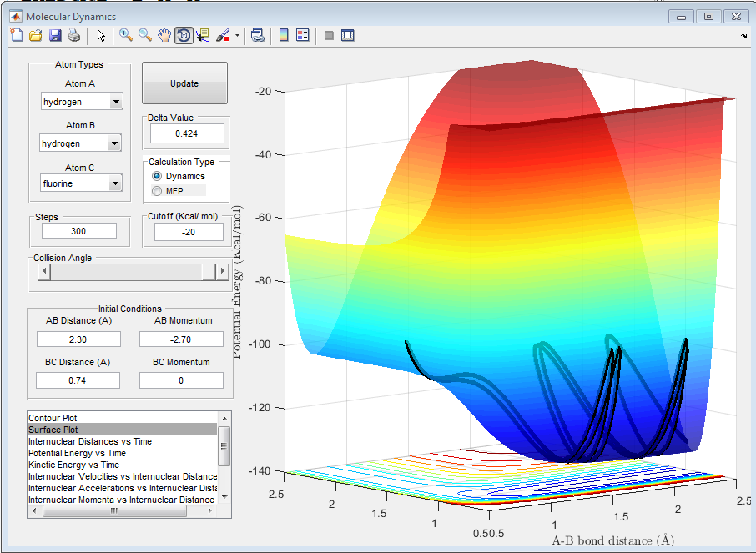Viewport: 756px width, 553px height.
Task: Toggle the Rotate 3D tool
Action: click(184, 35)
